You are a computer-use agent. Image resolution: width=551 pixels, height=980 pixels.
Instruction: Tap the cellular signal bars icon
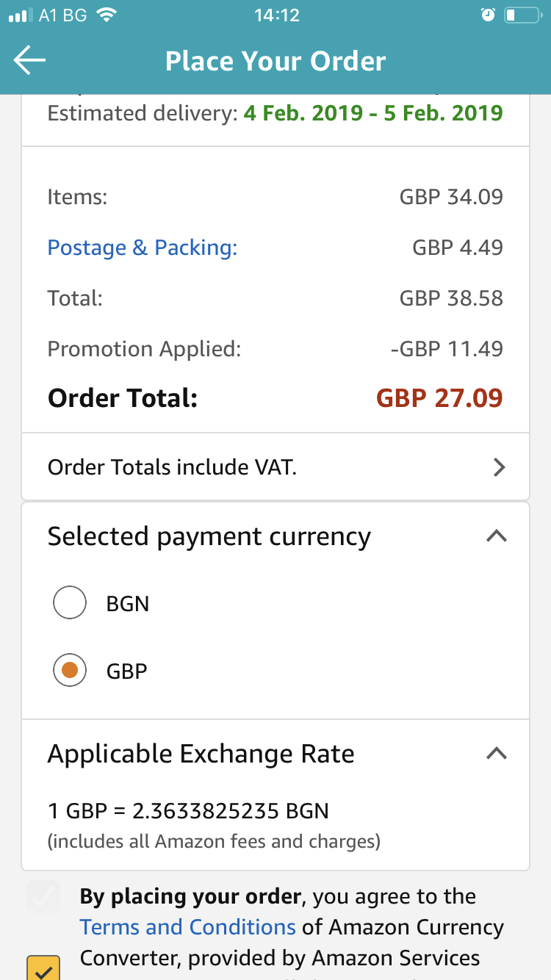click(21, 15)
